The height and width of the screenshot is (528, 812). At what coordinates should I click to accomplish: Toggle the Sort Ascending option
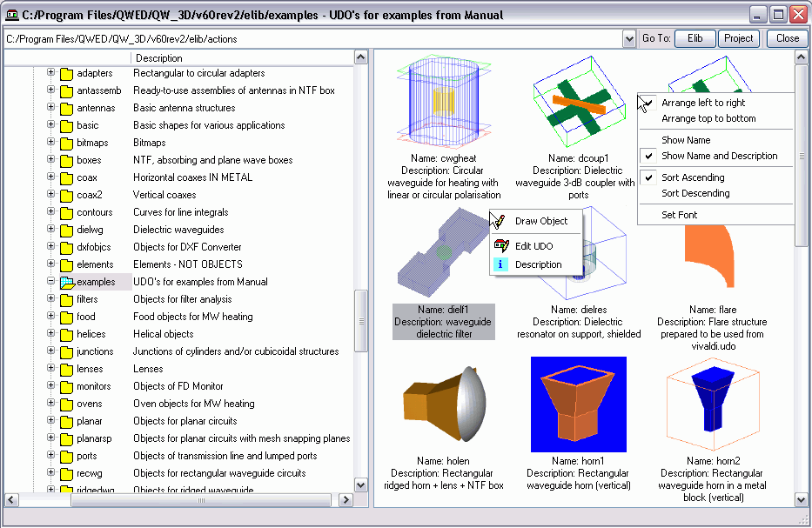tap(693, 177)
